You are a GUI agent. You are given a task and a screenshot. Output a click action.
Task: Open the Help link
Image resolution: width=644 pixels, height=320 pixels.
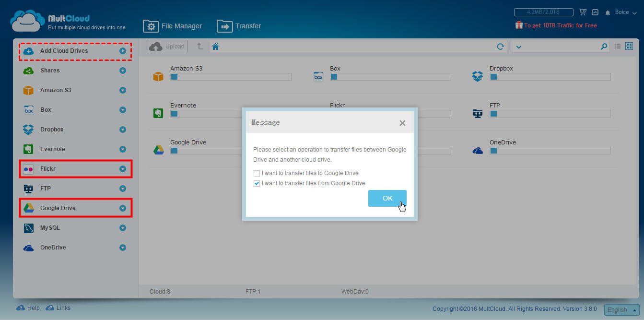28,308
